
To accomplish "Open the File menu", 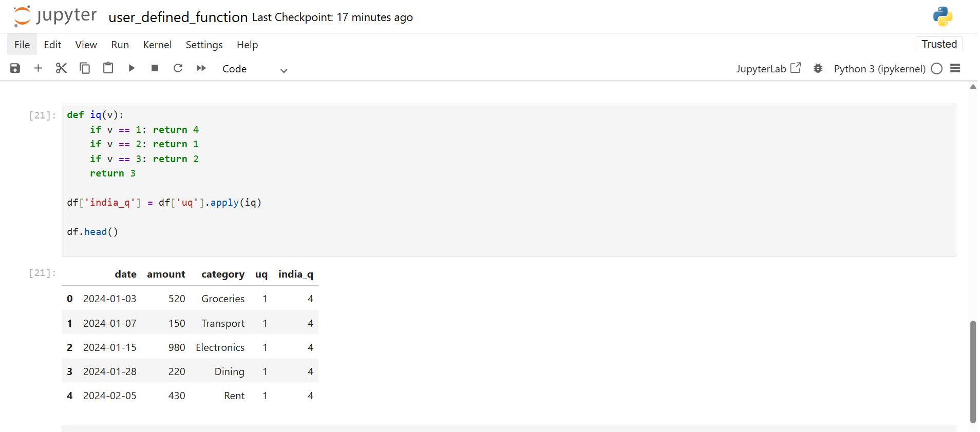I will coord(22,45).
